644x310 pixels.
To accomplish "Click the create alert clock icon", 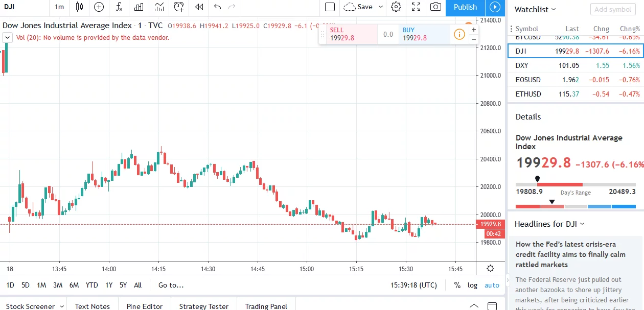I will tap(178, 7).
